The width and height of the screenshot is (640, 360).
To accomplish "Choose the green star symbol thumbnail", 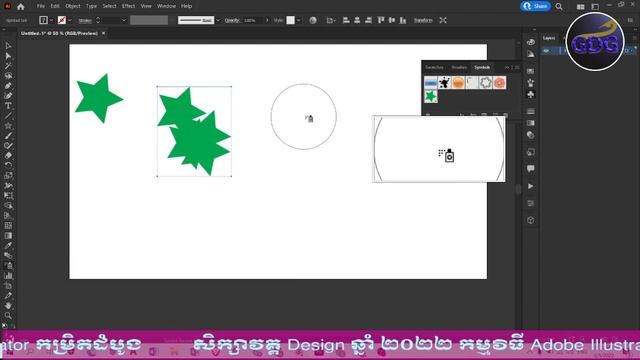I will coord(431,96).
